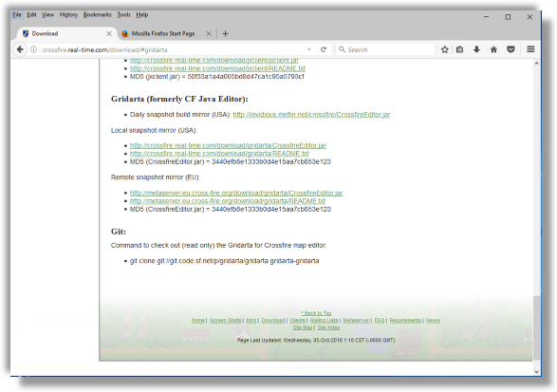The image size is (557, 392).
Task: Go back with the back arrow button
Action: (x=20, y=49)
